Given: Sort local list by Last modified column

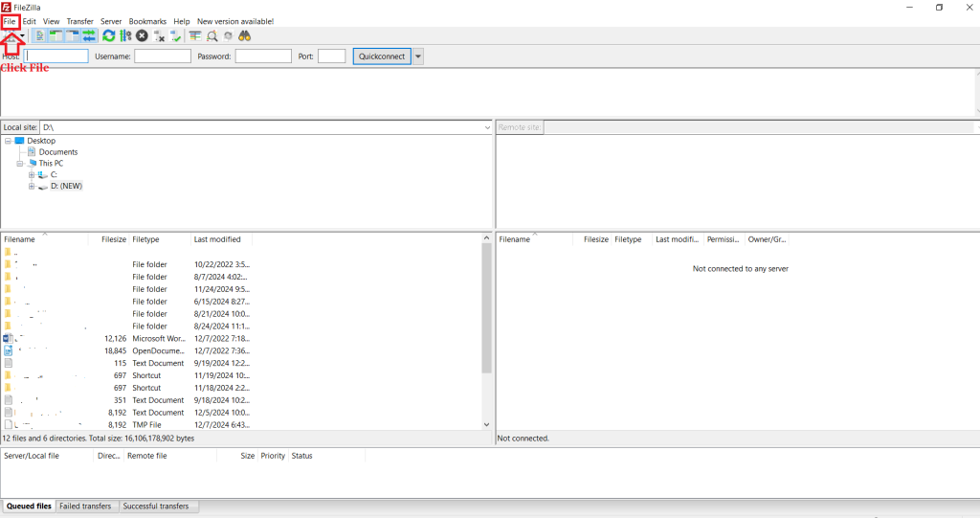Looking at the screenshot, I should (221, 239).
